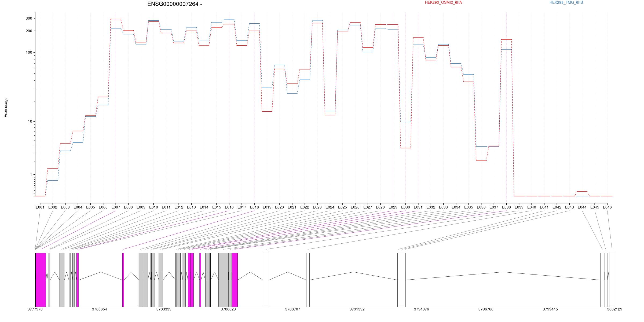Click the red E038 expression segment peak

click(x=506, y=39)
